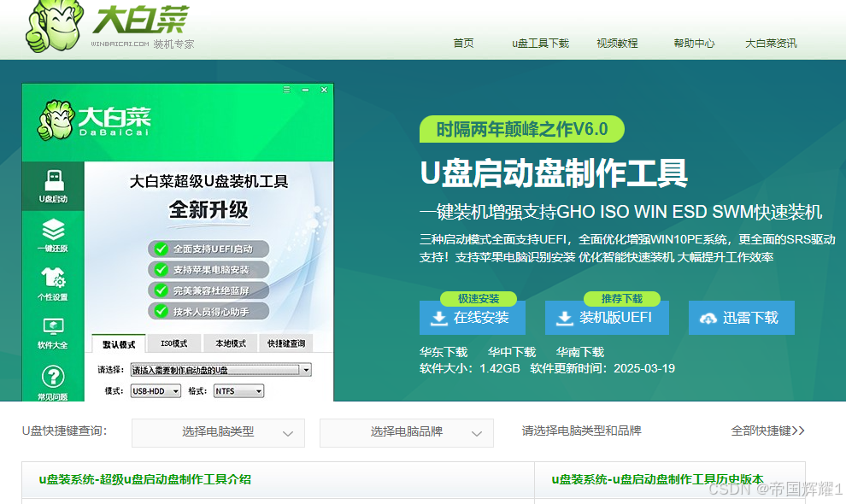Close the Dabaicai tool window
Image resolution: width=846 pixels, height=504 pixels.
(x=324, y=90)
